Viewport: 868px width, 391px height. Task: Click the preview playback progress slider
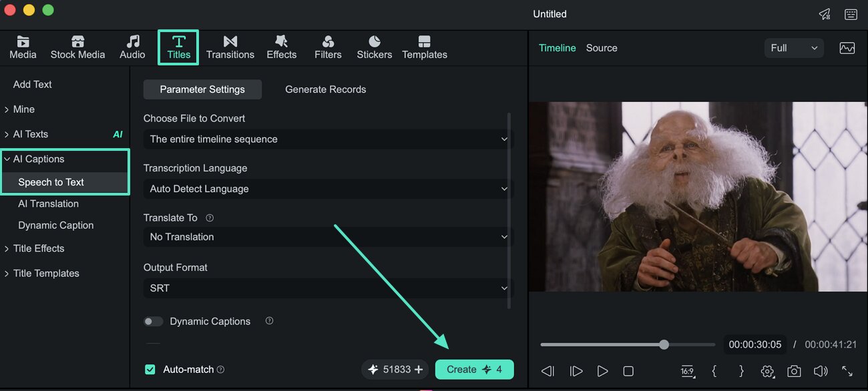point(628,345)
